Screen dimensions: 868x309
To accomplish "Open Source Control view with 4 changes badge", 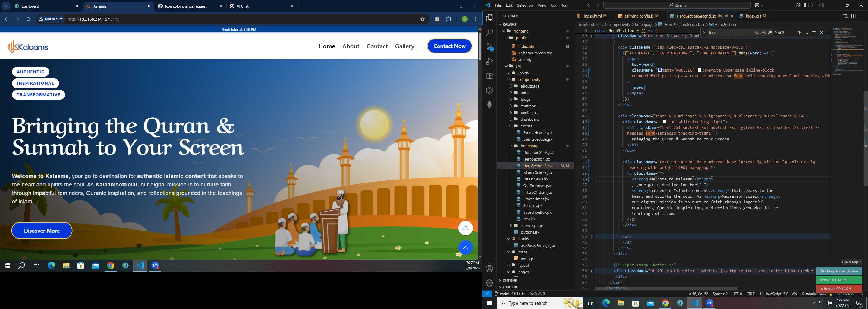I will click(x=489, y=47).
